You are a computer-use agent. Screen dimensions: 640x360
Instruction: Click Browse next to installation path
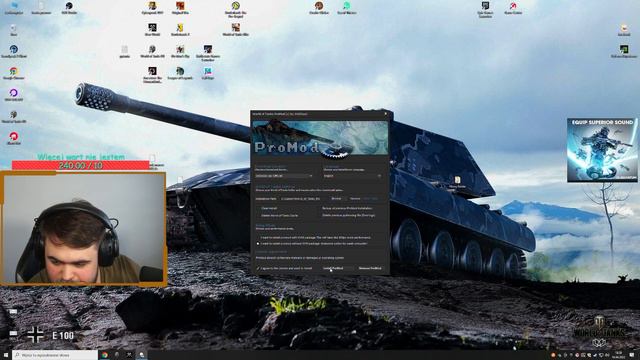point(336,199)
